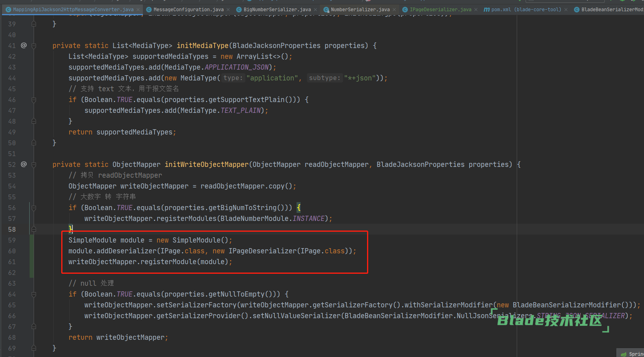Click line number 58 in the gutter
Image resolution: width=644 pixels, height=357 pixels.
pos(12,229)
